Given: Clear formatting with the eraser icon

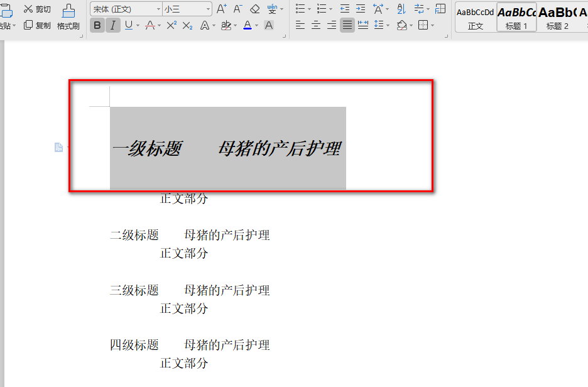Looking at the screenshot, I should 255,9.
